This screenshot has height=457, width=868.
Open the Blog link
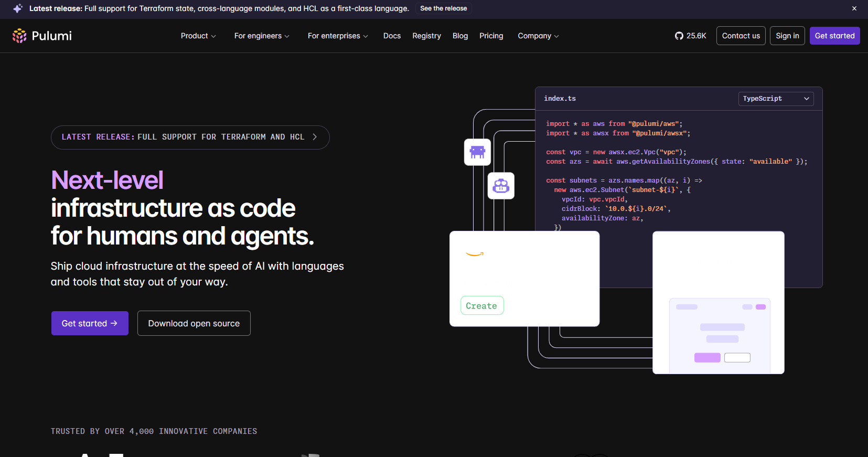tap(460, 36)
